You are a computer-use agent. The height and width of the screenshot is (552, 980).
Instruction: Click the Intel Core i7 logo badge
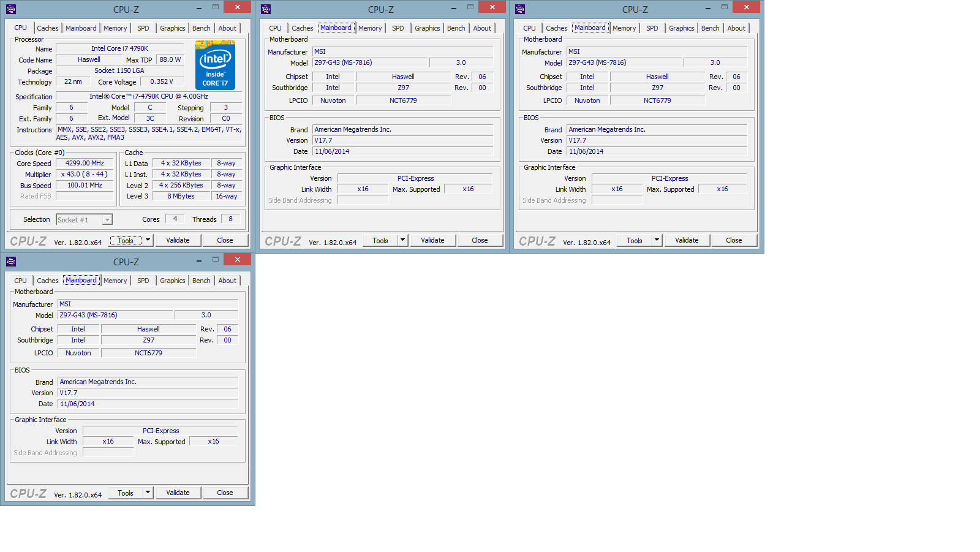(215, 65)
